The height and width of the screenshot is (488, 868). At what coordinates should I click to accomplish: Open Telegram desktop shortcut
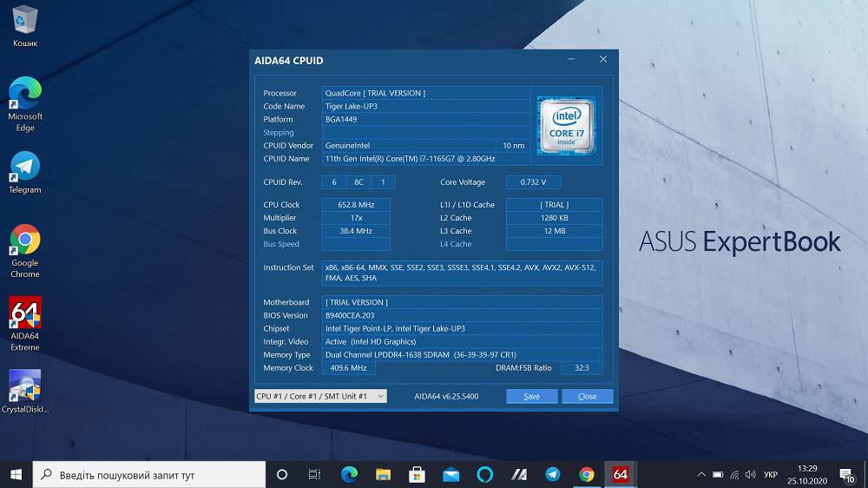25,172
